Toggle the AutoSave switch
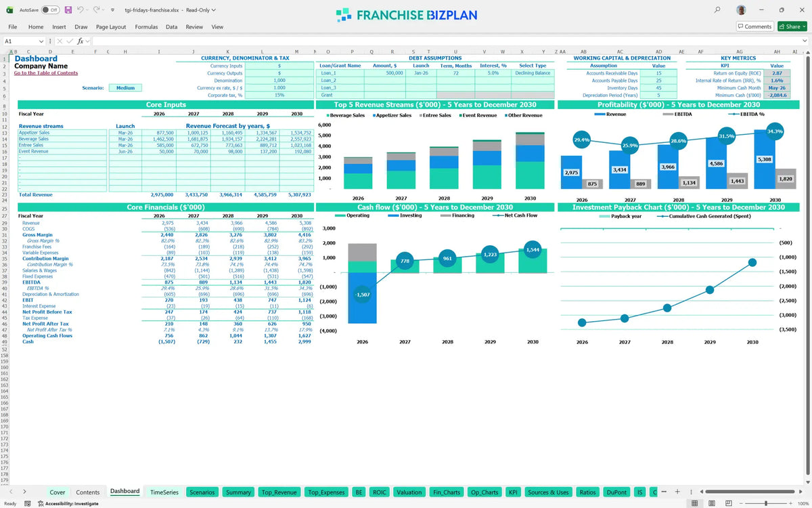Screen dimensions: 812x508 coord(50,10)
